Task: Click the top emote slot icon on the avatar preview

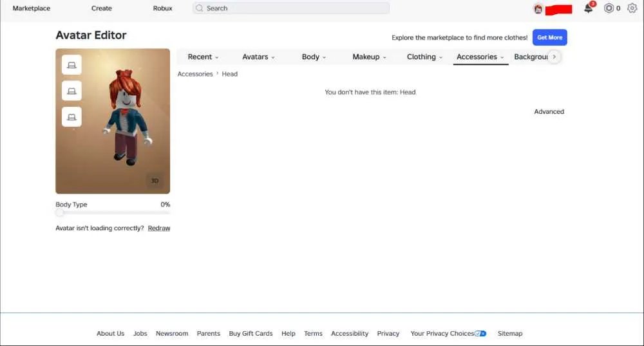Action: 71,65
